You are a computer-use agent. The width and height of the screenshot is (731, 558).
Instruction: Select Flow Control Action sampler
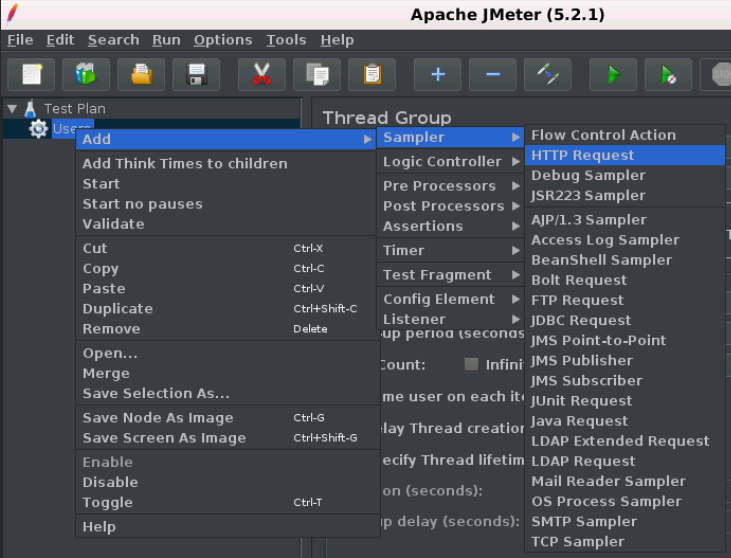click(625, 135)
